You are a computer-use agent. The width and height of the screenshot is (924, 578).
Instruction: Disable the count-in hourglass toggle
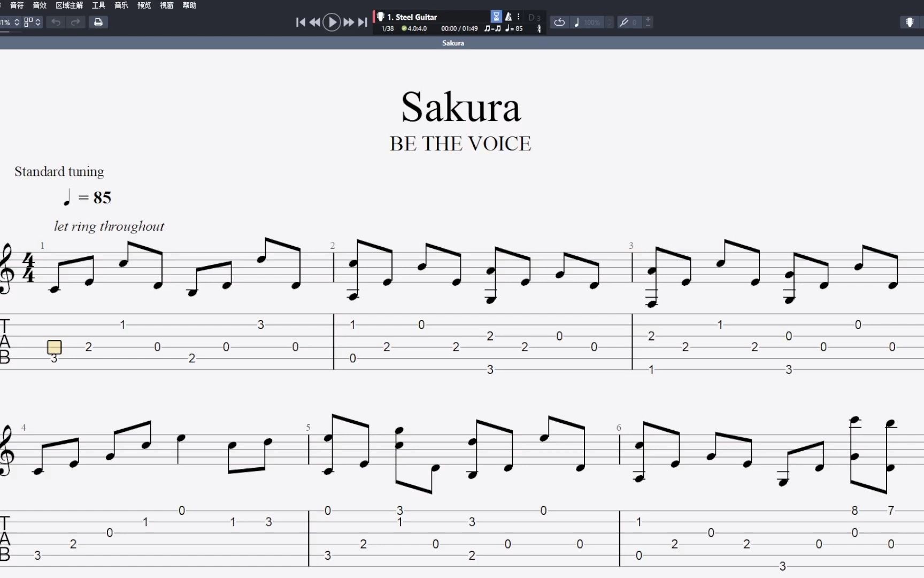[496, 17]
